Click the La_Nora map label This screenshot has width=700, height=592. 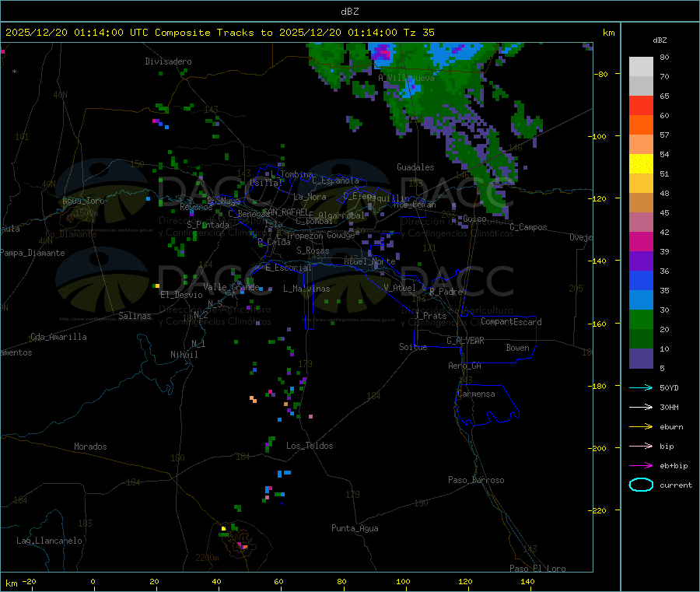point(310,197)
